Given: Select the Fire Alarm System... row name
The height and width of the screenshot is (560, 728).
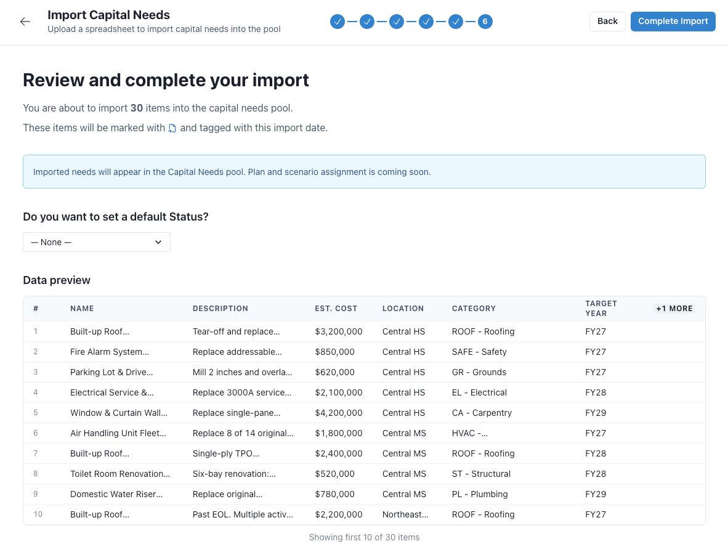Looking at the screenshot, I should tap(110, 352).
